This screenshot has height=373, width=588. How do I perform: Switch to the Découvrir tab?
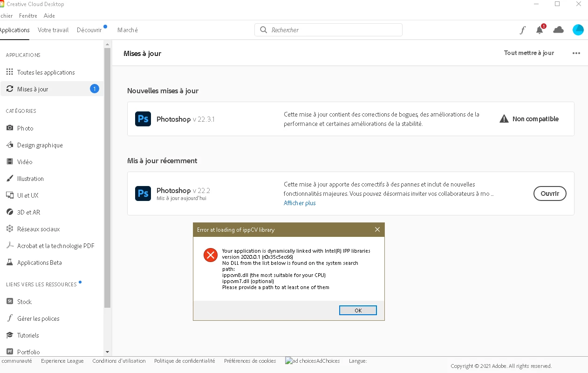pos(89,30)
